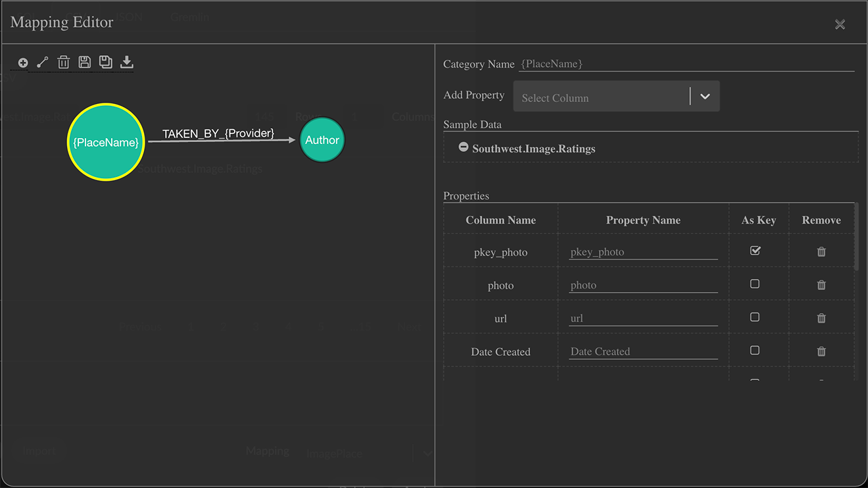Click the photo Property Name field
Screen dimensions: 868x488
[x=642, y=285]
